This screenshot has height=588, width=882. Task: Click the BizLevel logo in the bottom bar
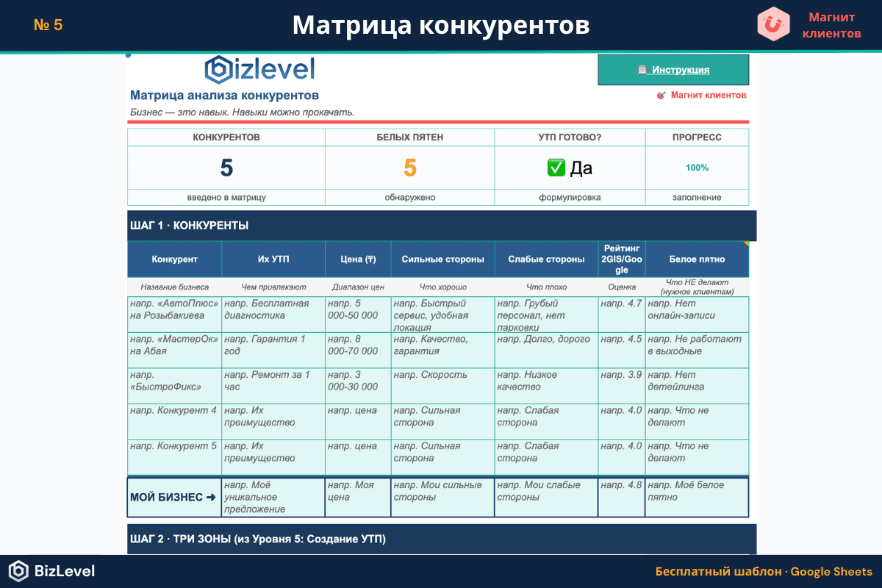click(x=20, y=571)
